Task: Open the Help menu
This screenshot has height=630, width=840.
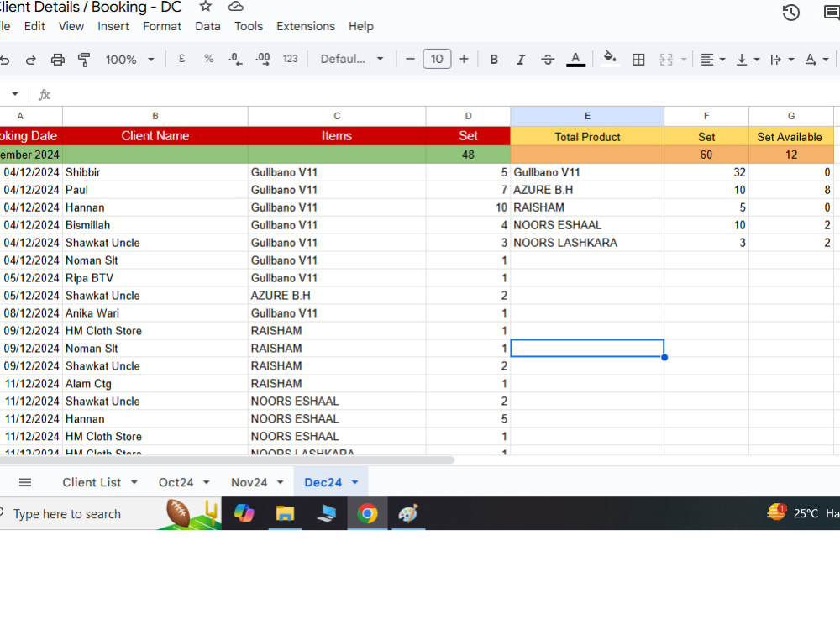Action: pos(360,26)
